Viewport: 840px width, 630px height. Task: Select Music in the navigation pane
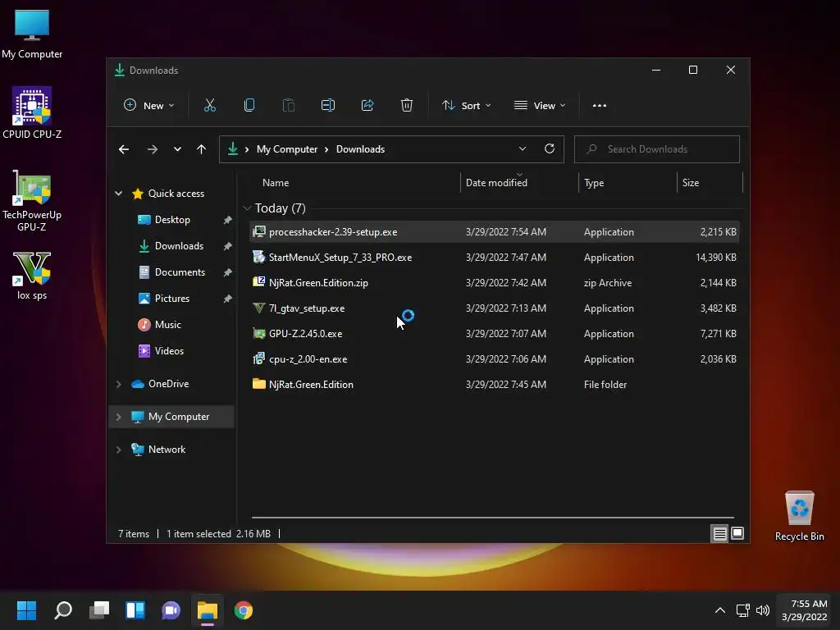click(x=167, y=325)
